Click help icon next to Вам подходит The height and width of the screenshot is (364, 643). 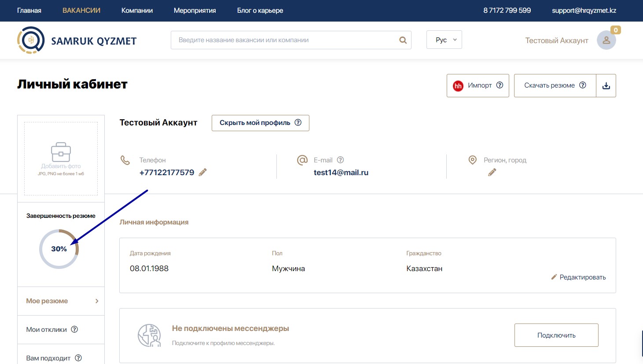(x=78, y=358)
